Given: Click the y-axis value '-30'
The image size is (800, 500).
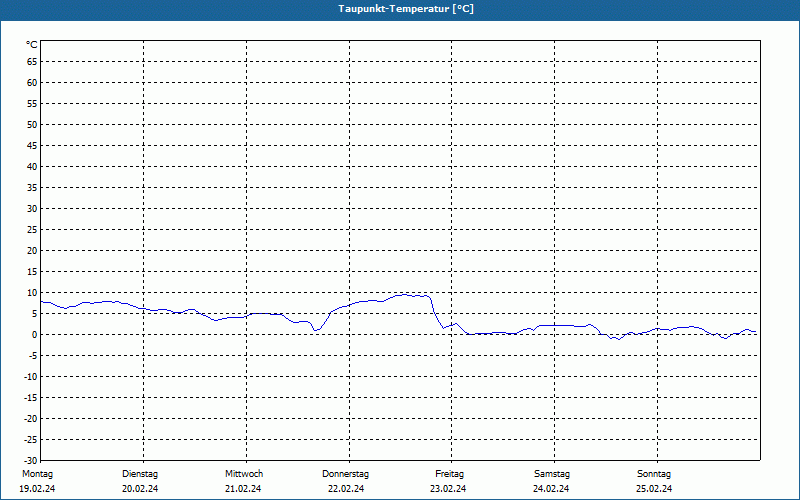Looking at the screenshot, I should [31, 460].
